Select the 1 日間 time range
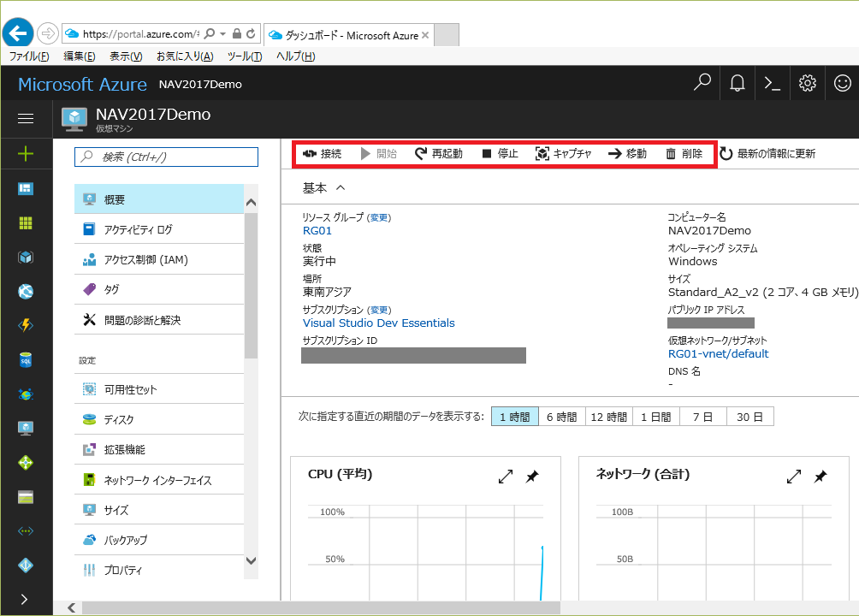The height and width of the screenshot is (616, 859). (x=655, y=417)
